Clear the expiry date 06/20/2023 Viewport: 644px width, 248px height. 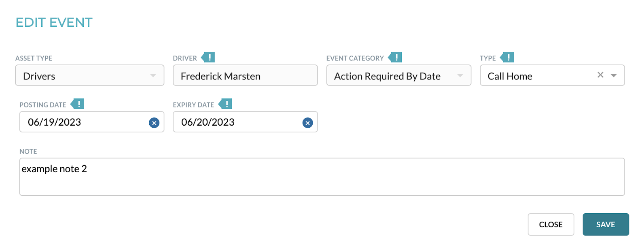[x=308, y=123]
